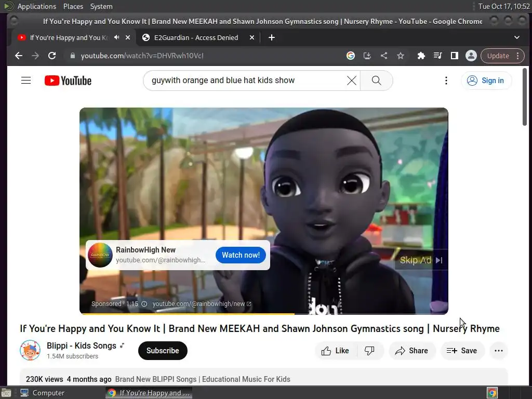This screenshot has height=399, width=532.
Task: Open a new browser tab
Action: 271,37
